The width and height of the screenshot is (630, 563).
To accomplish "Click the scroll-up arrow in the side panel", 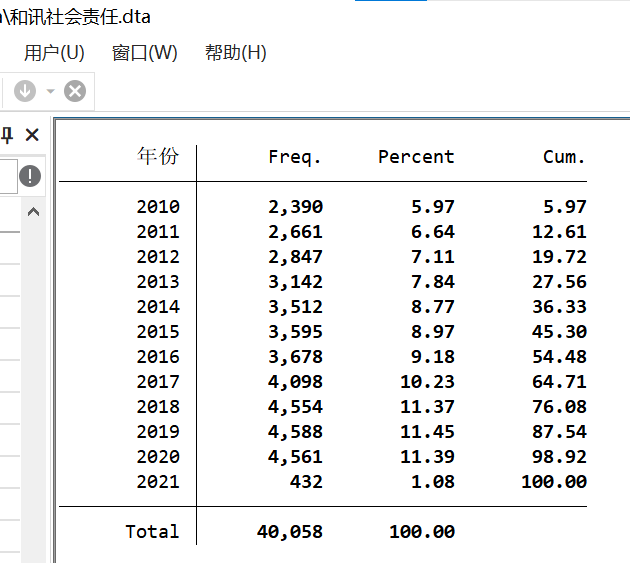I will 33,212.
